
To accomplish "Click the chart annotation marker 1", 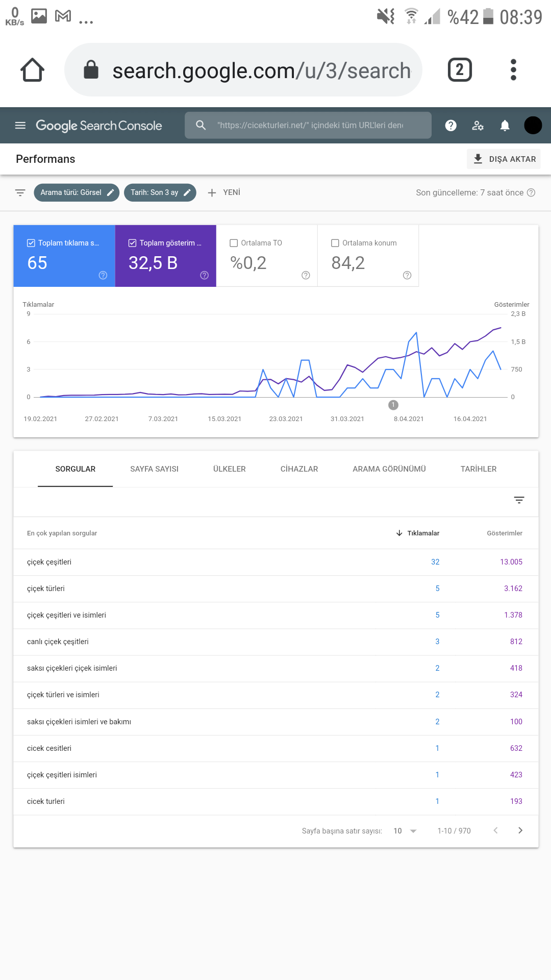I will (393, 405).
